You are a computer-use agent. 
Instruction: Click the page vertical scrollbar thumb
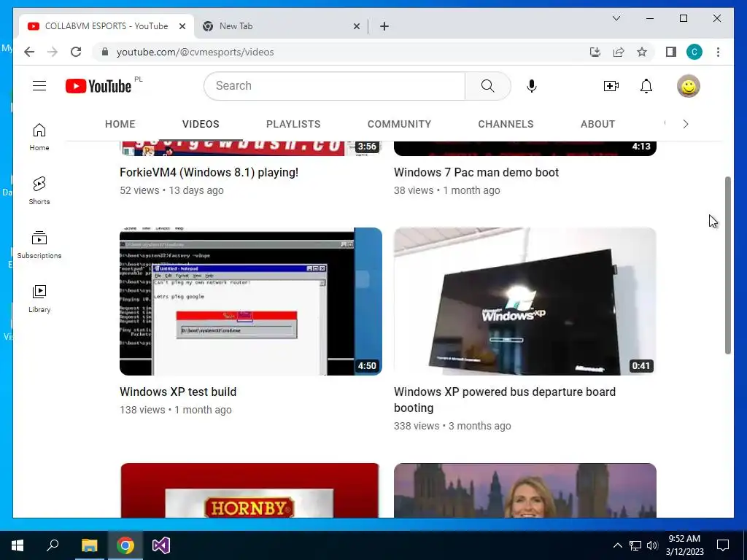pyautogui.click(x=727, y=265)
